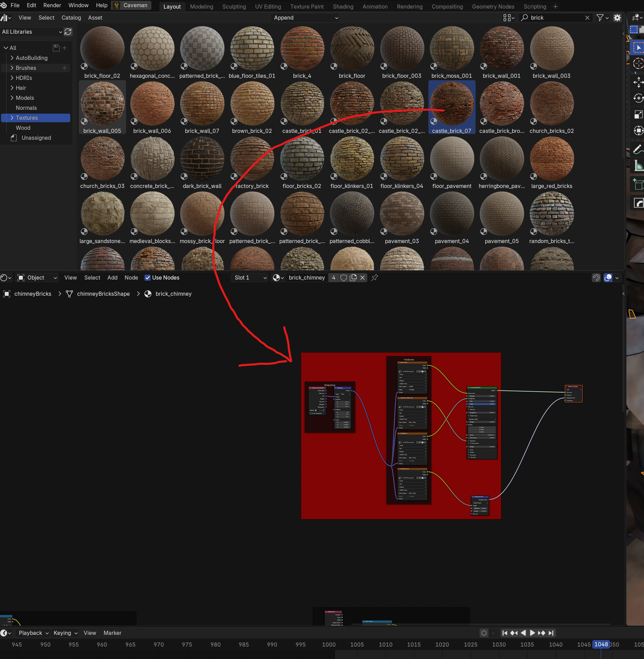The width and height of the screenshot is (644, 659).
Task: Open the asset browser Catalog menu
Action: (71, 18)
